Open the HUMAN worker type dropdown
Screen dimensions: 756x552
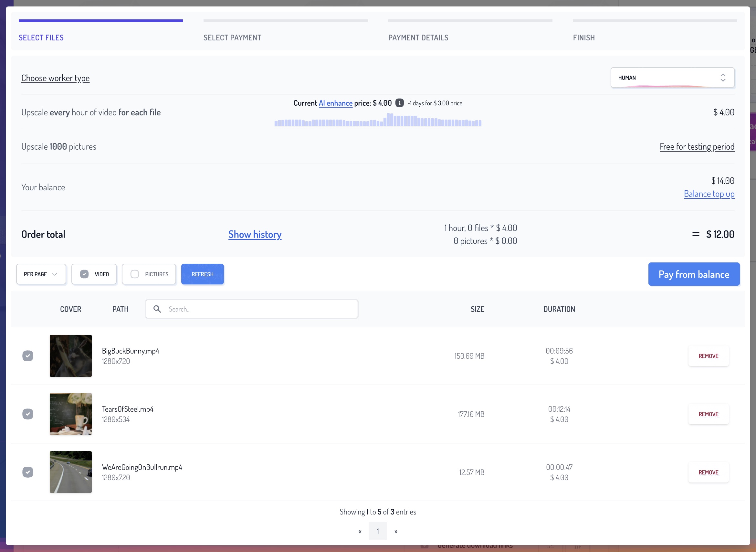672,78
